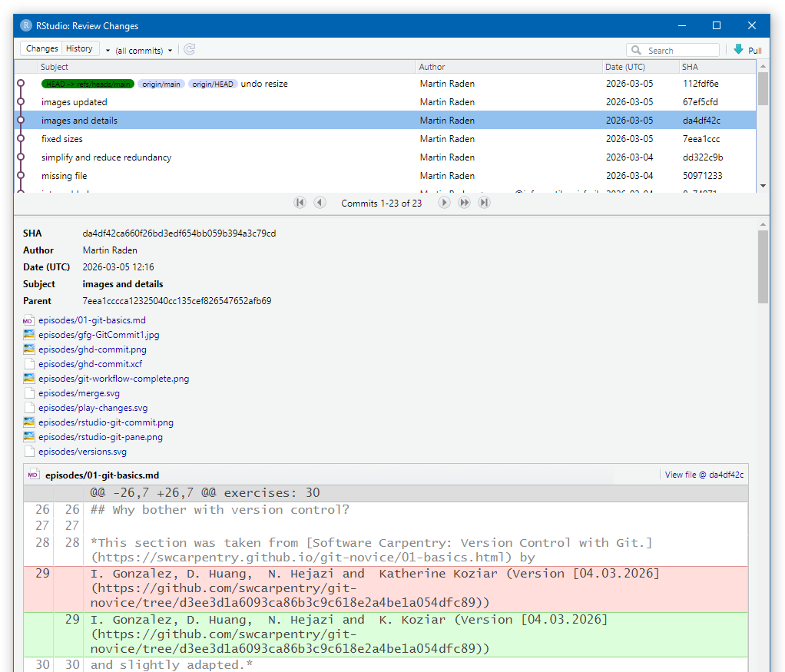Screen dimensions: 785x672
Task: Switch to the History tab
Action: (79, 49)
